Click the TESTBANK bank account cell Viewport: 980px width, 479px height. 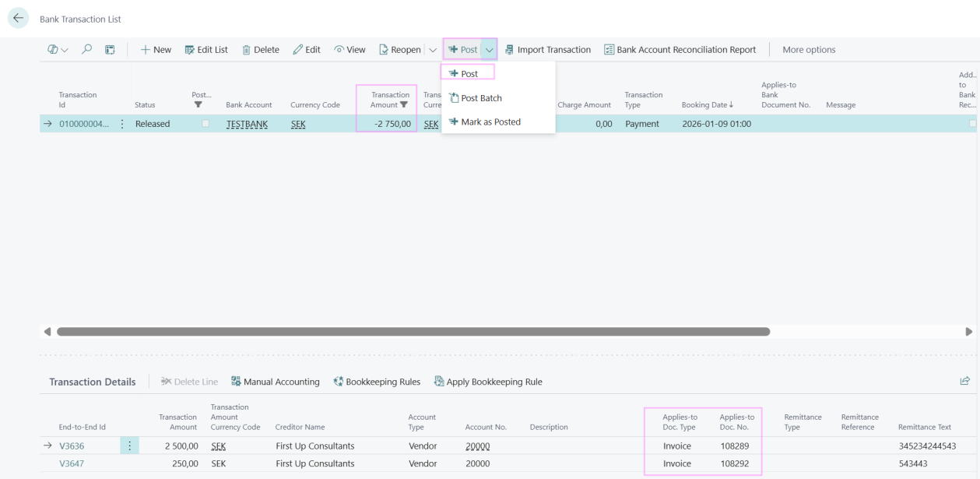coord(247,124)
